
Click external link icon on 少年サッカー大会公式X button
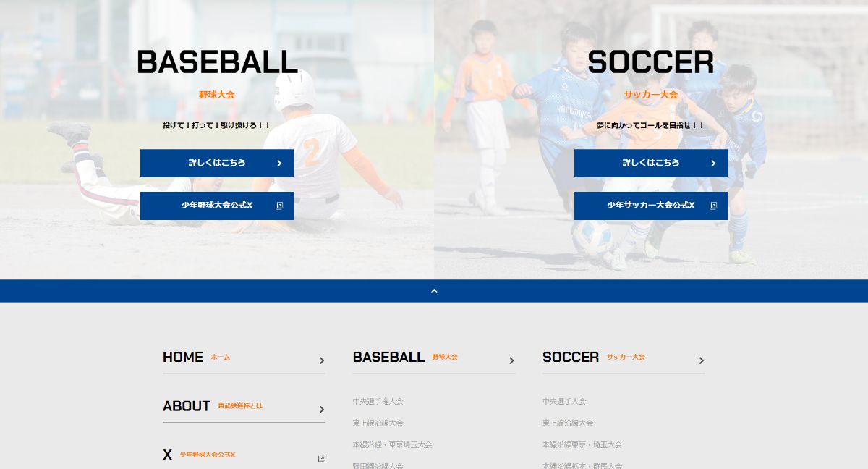(x=713, y=206)
